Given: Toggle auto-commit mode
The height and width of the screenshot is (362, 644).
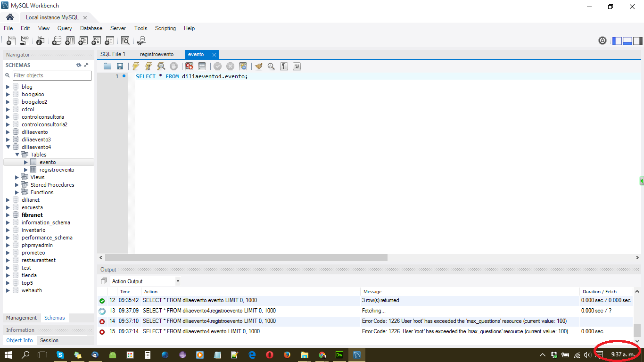Looking at the screenshot, I should (243, 66).
